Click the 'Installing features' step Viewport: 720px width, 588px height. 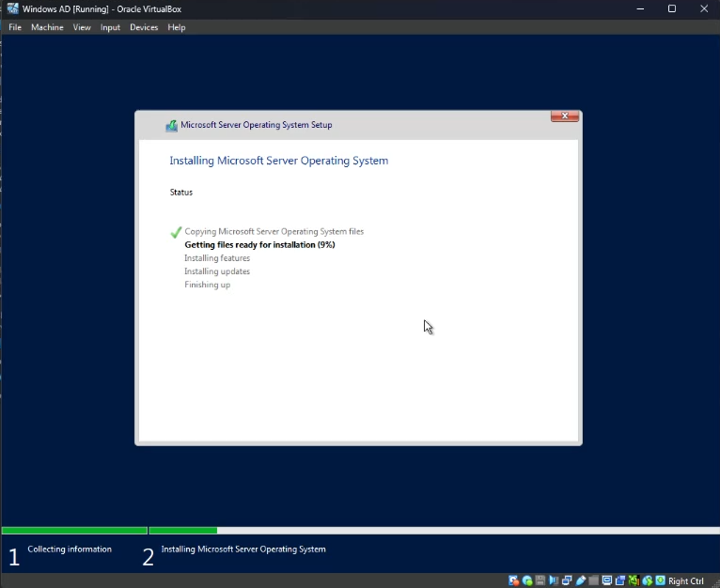[x=217, y=258]
